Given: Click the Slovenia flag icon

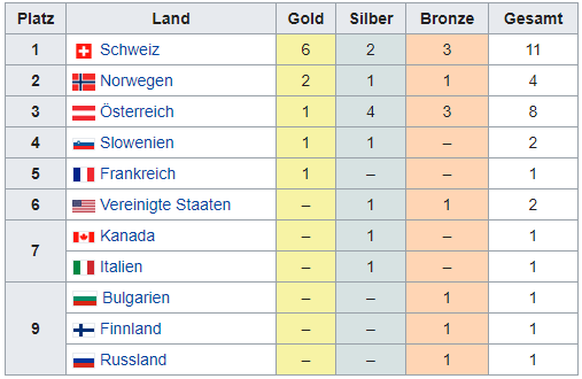Looking at the screenshot, I should pos(84,144).
